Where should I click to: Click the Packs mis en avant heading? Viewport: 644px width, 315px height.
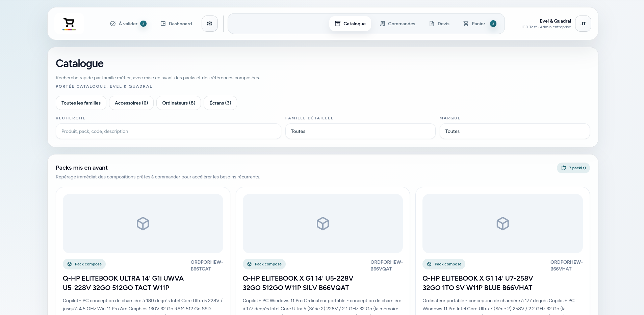pyautogui.click(x=82, y=168)
